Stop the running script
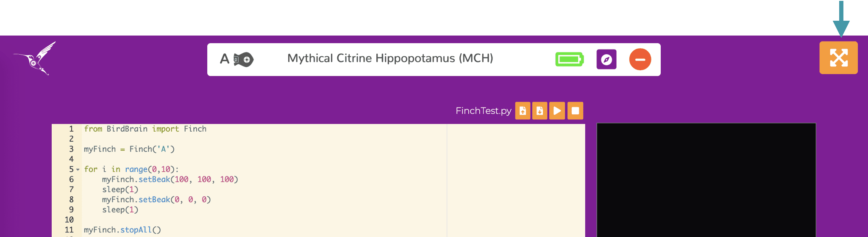Viewport: 868px width, 237px height. click(575, 111)
